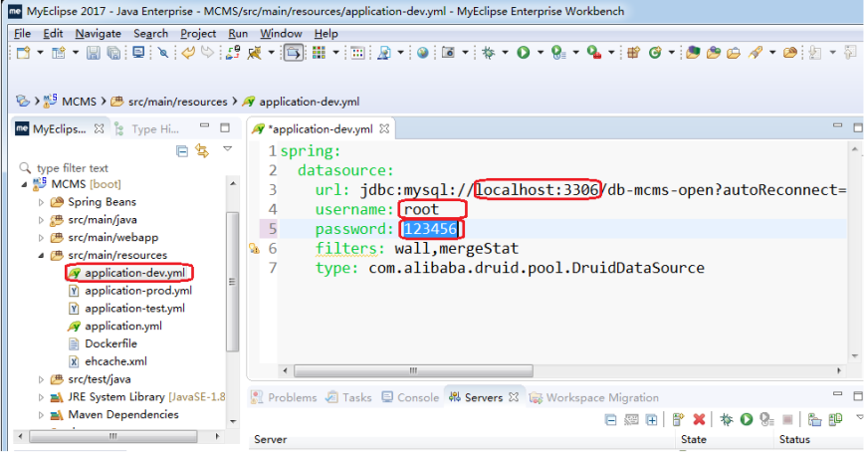Click the New Java Class green C icon
868x452 pixels.
coord(655,53)
